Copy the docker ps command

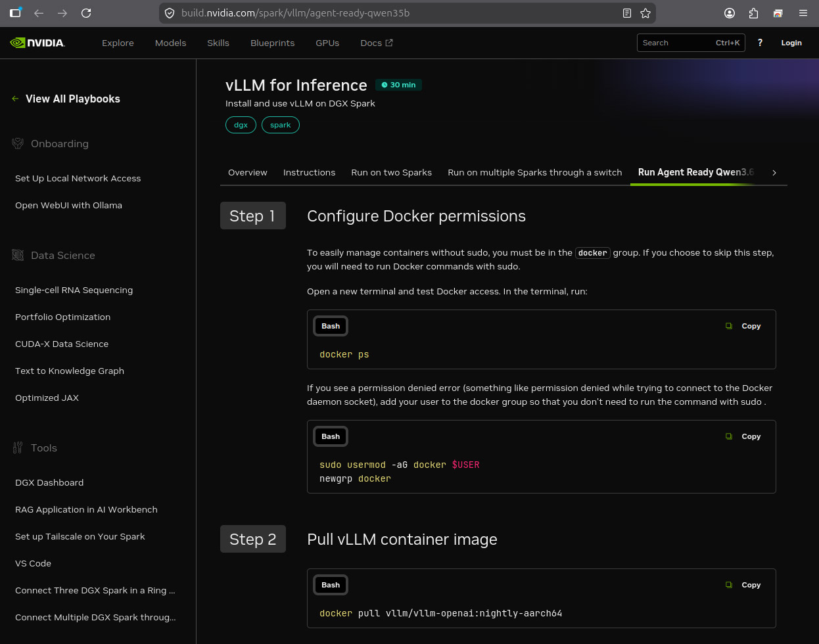click(743, 326)
